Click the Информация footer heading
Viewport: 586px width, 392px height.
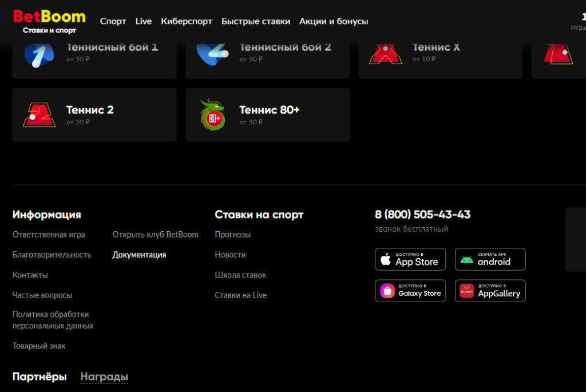pyautogui.click(x=47, y=215)
